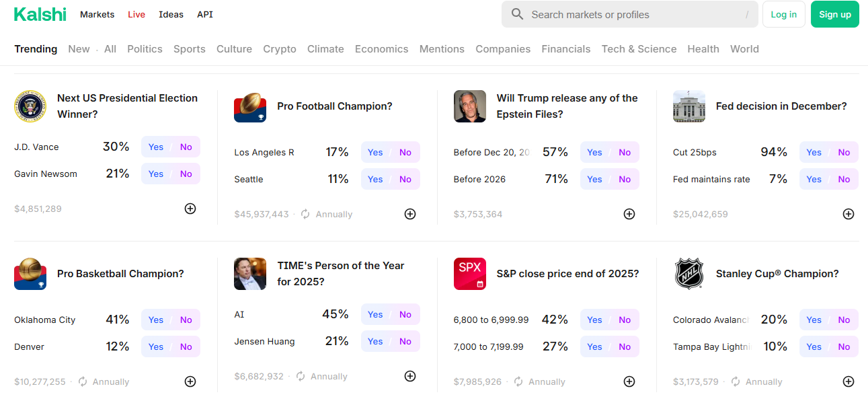Click plus icon on TIME's Person card
This screenshot has width=868, height=403.
pyautogui.click(x=410, y=376)
